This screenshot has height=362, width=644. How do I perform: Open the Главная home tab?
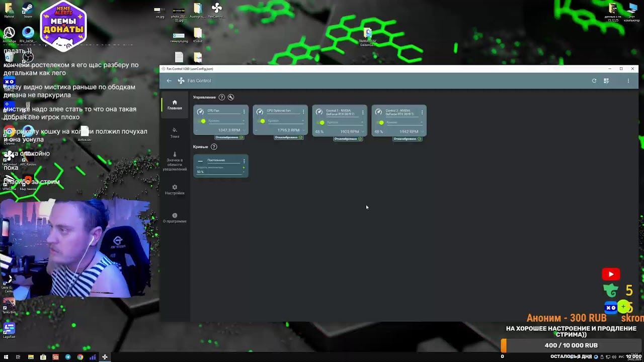(x=175, y=105)
